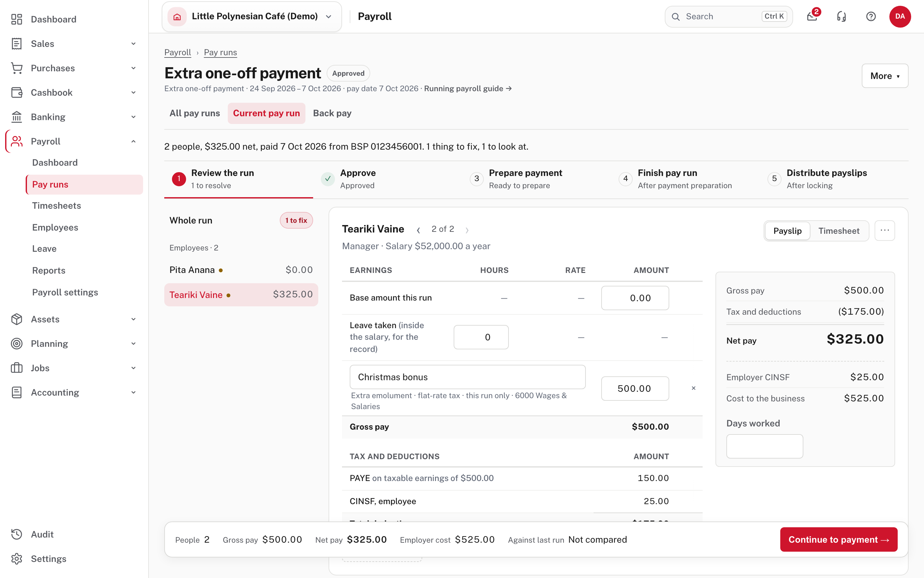Screen dimensions: 924x578
Task: Click the Banking building icon
Action: coord(16,117)
